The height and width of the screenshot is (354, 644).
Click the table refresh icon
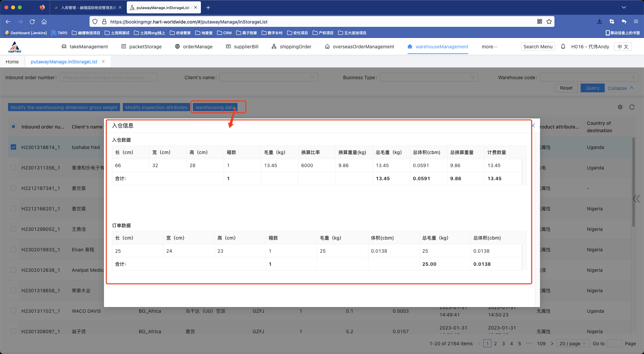point(632,107)
